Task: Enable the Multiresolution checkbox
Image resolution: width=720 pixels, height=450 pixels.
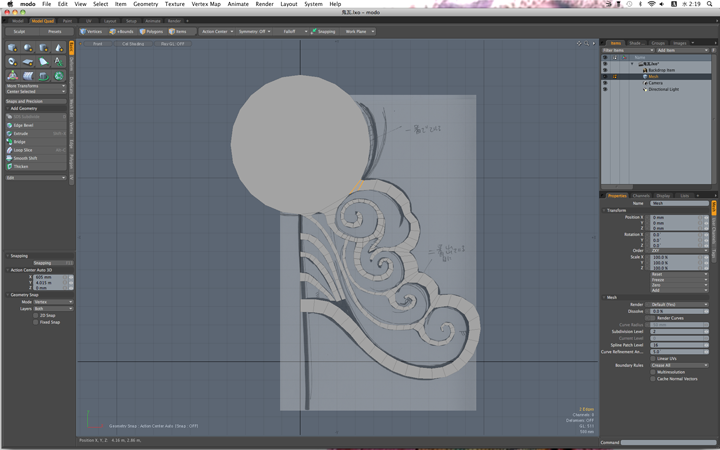Action: click(x=652, y=372)
